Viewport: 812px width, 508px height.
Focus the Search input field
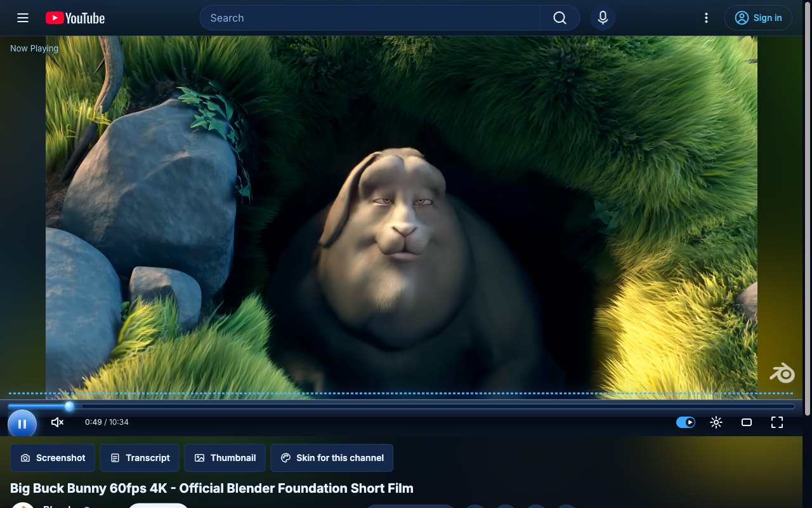[x=370, y=18]
